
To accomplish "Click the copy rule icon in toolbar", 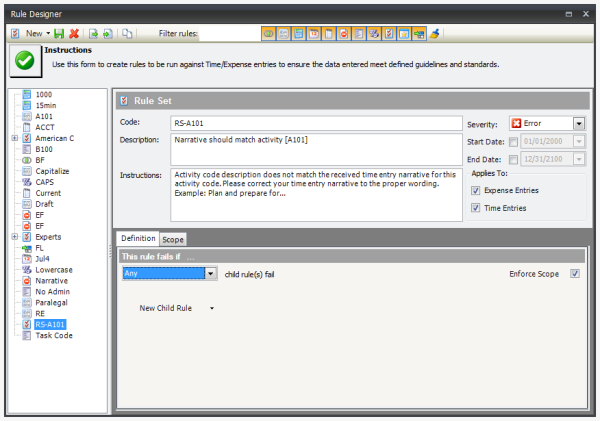I will point(127,33).
